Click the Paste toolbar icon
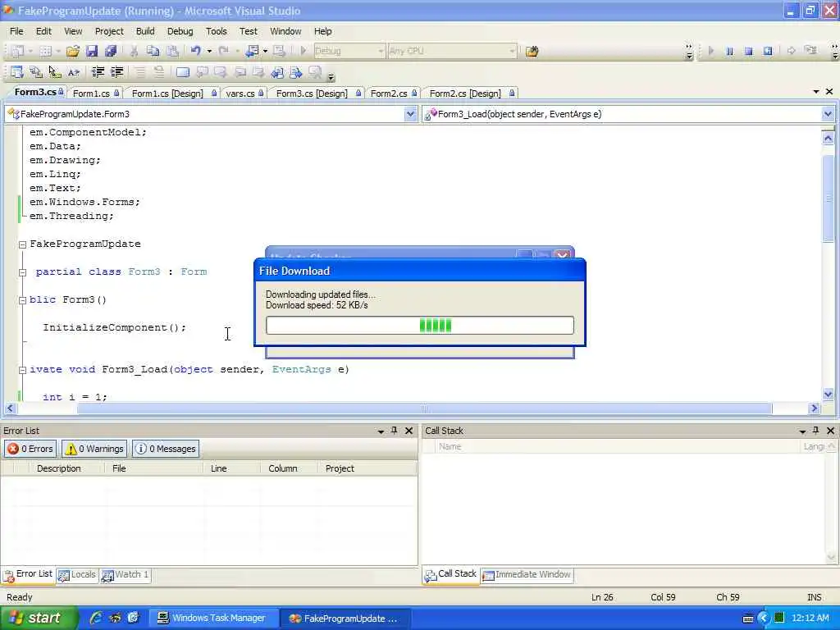The width and height of the screenshot is (840, 630). 172,51
